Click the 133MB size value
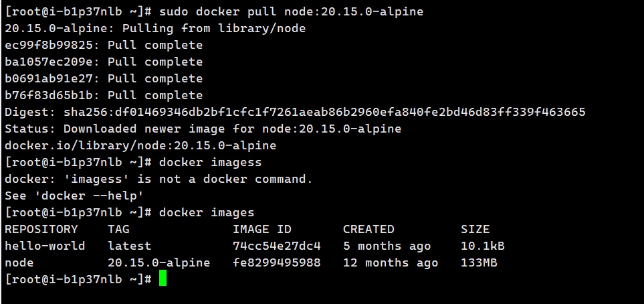The width and height of the screenshot is (644, 304). [479, 262]
